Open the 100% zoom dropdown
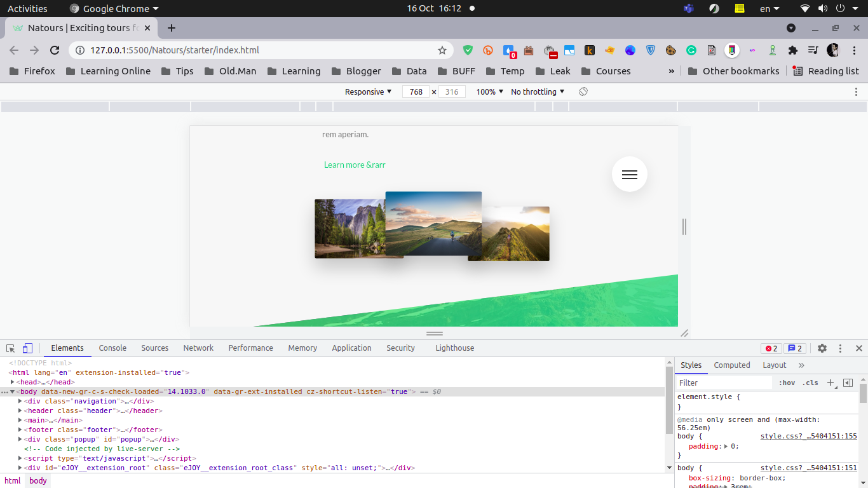This screenshot has width=868, height=488. 490,91
